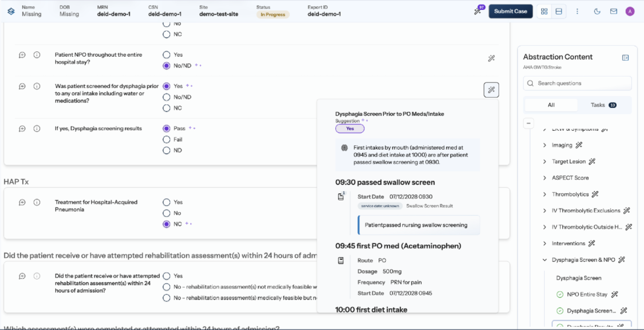Click the NPO Entire Stay item

pyautogui.click(x=586, y=294)
